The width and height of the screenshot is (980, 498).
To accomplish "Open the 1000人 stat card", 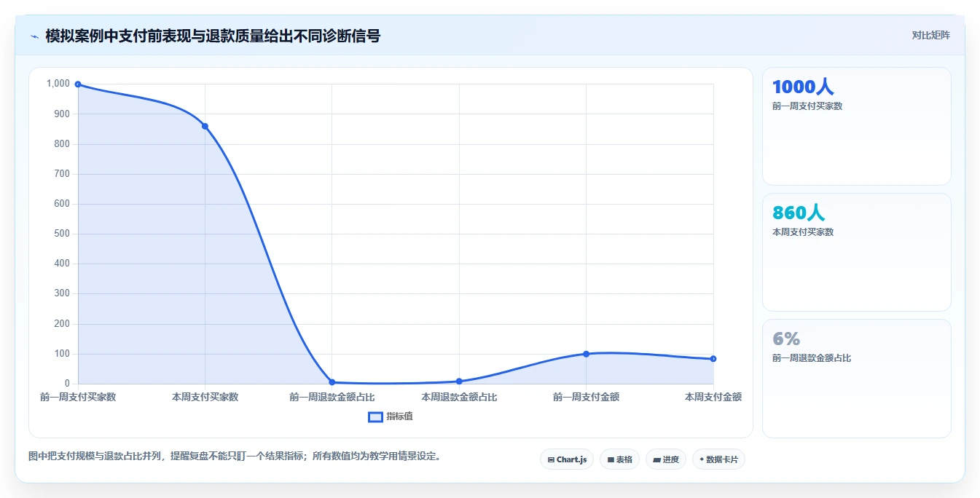I will [x=857, y=127].
